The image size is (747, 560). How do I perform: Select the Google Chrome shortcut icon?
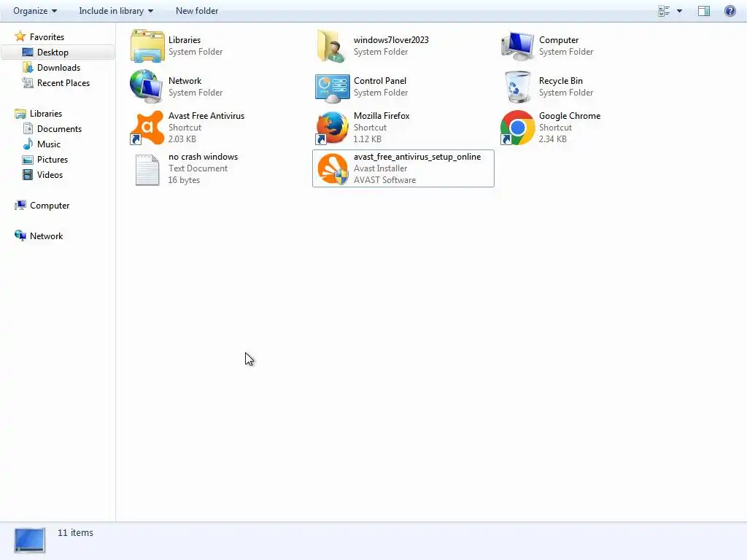click(517, 128)
